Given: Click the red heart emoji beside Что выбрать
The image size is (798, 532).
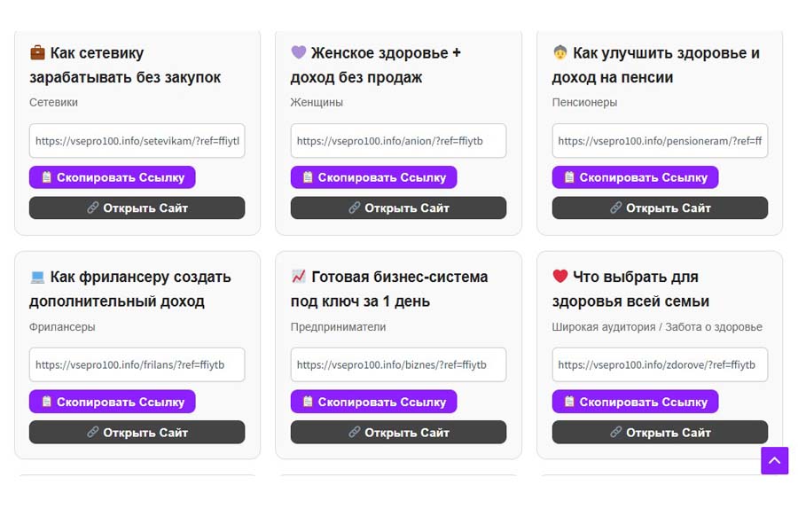Looking at the screenshot, I should pyautogui.click(x=560, y=277).
